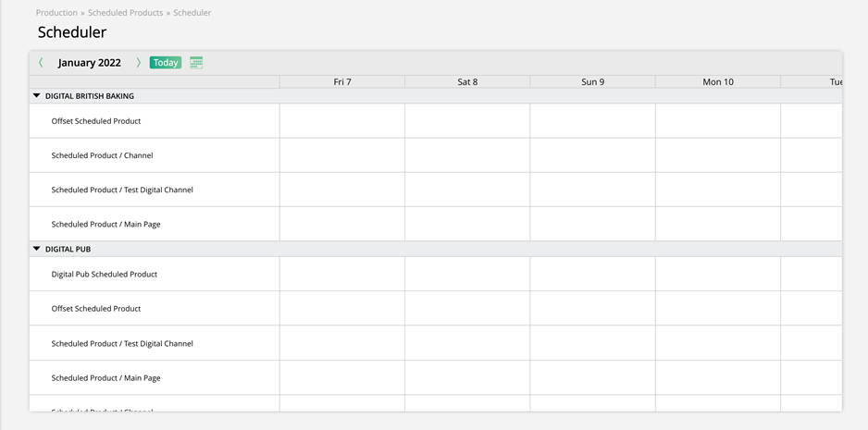Open the Production breadcrumb link

56,13
